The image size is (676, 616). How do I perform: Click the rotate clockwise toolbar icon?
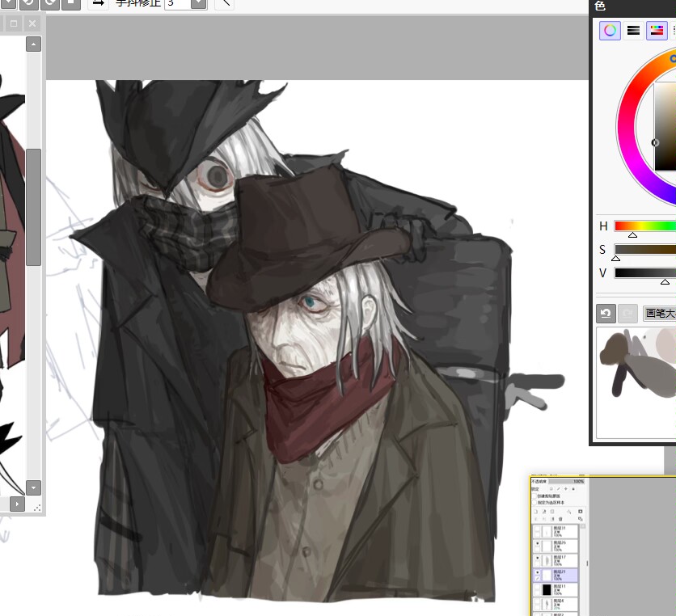tap(50, 4)
